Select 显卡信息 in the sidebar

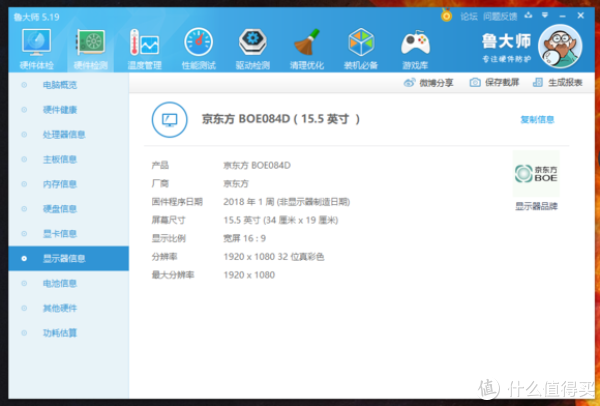coord(68,234)
